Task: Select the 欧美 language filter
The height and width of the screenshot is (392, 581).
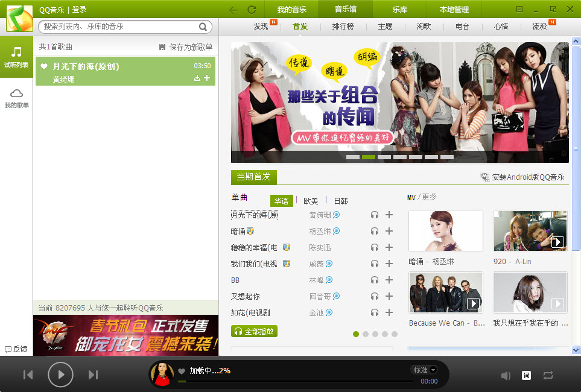Action: [x=311, y=201]
